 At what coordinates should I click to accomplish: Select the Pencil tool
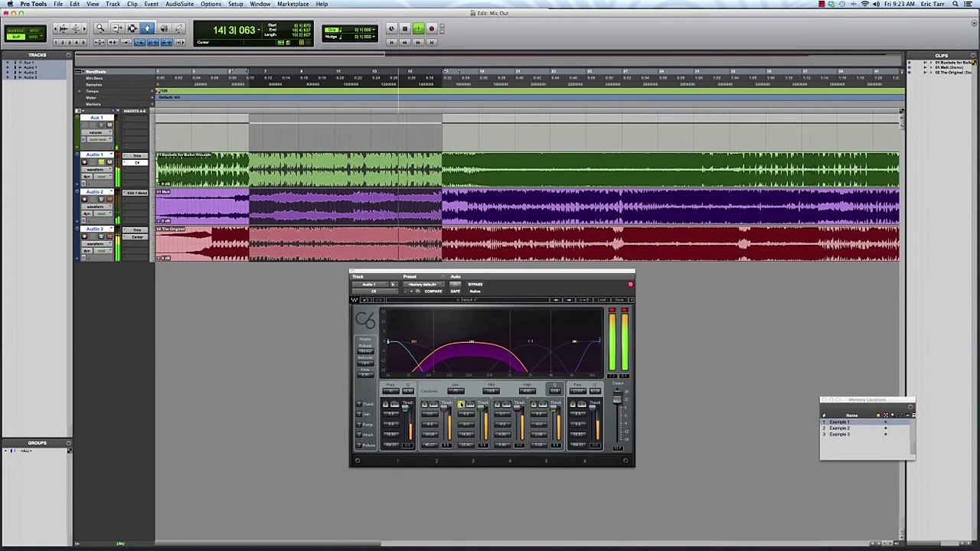tap(178, 28)
